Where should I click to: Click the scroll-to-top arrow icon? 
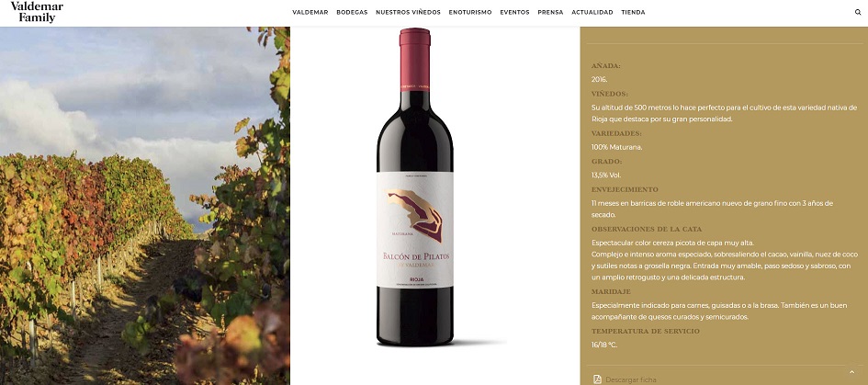851,372
